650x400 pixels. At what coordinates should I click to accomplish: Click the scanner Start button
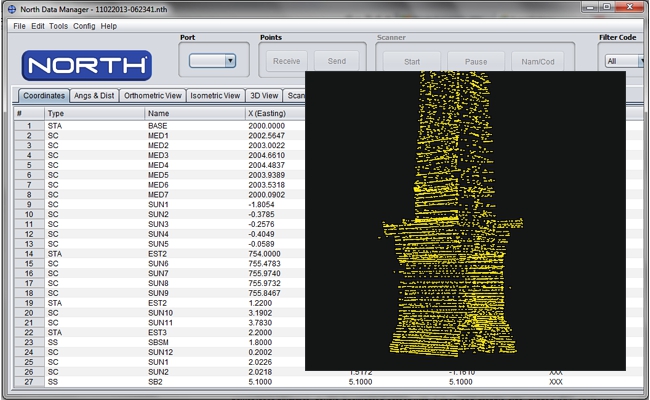point(412,62)
